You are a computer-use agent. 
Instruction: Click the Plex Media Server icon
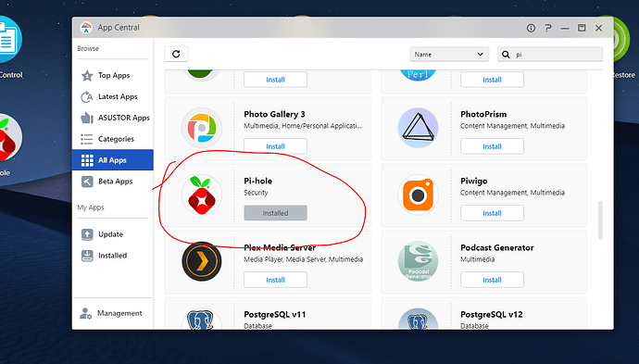(x=201, y=261)
